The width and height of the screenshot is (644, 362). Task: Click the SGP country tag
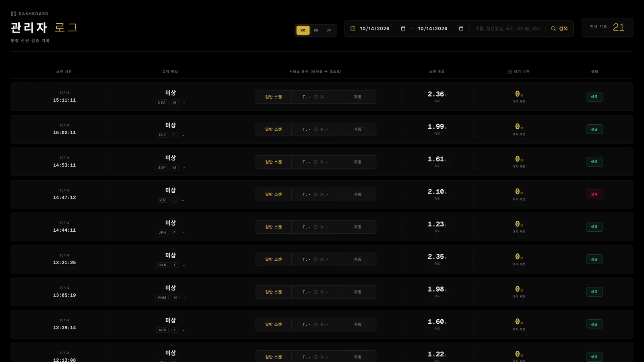point(162,168)
